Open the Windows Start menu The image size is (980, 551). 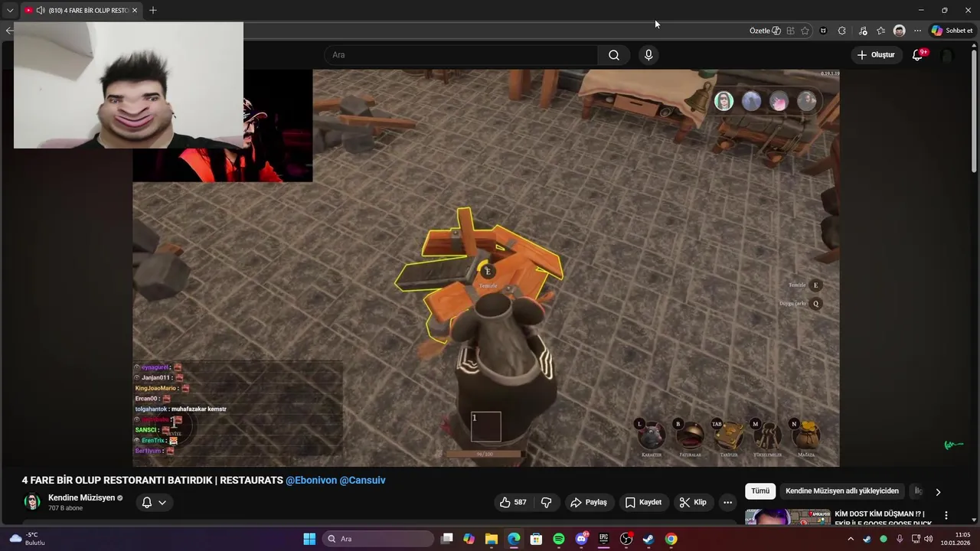pyautogui.click(x=309, y=539)
